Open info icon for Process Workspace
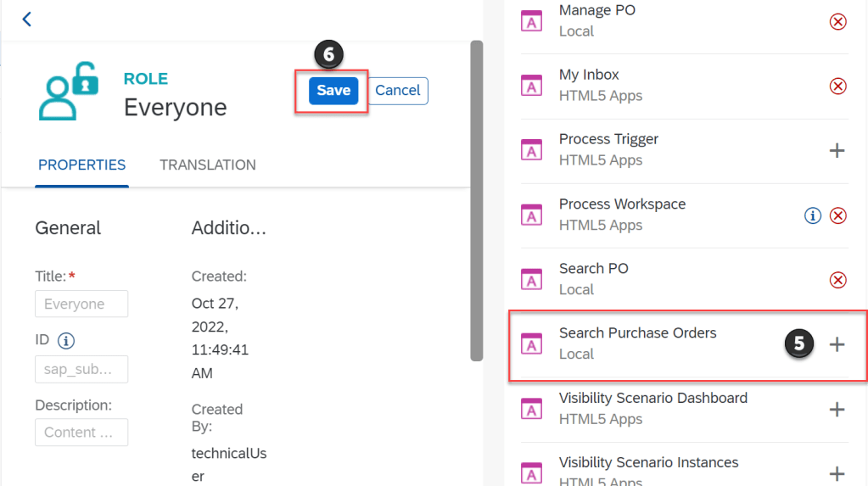This screenshot has width=868, height=486. click(x=812, y=215)
